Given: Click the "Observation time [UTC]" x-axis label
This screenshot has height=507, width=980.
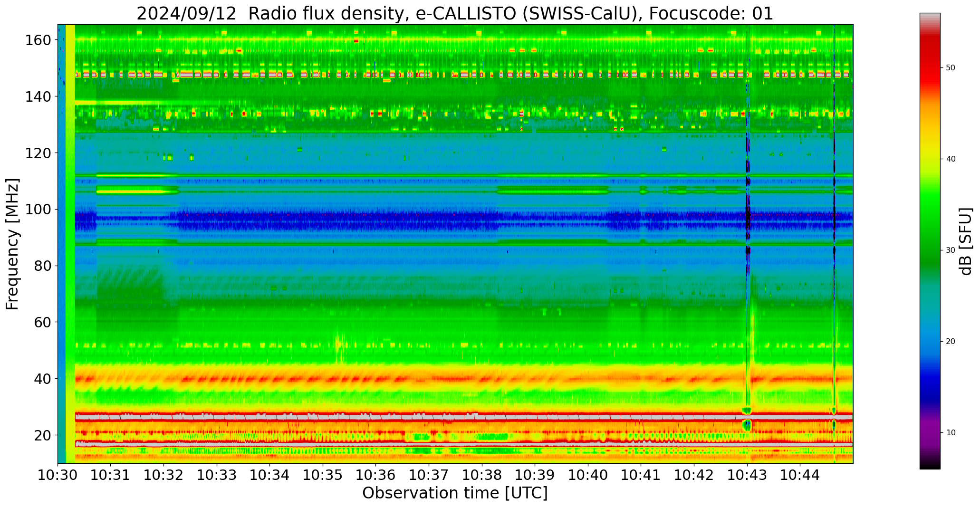Looking at the screenshot, I should click(455, 493).
